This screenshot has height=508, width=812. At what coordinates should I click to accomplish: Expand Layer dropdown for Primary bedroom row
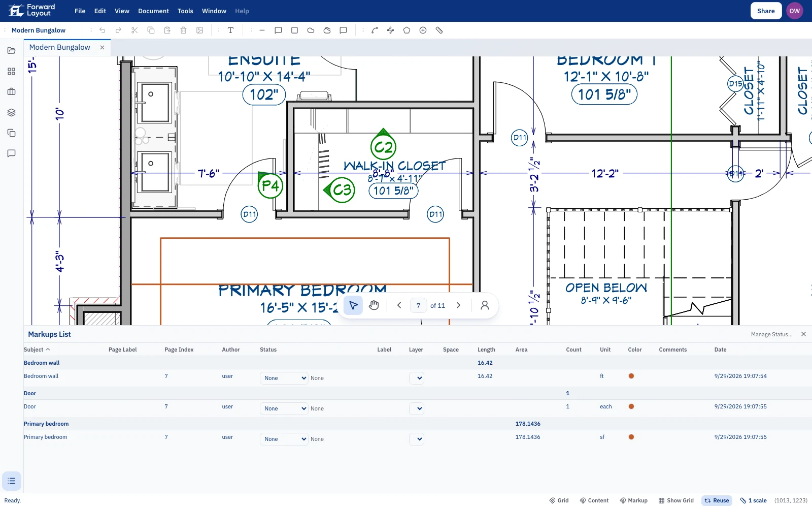pos(417,439)
